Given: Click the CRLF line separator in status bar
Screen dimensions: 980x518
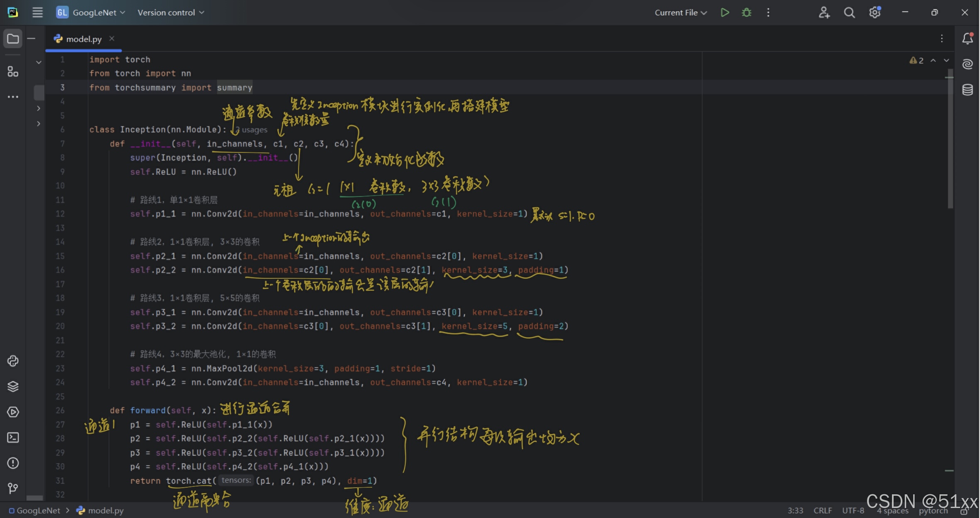Looking at the screenshot, I should 822,511.
